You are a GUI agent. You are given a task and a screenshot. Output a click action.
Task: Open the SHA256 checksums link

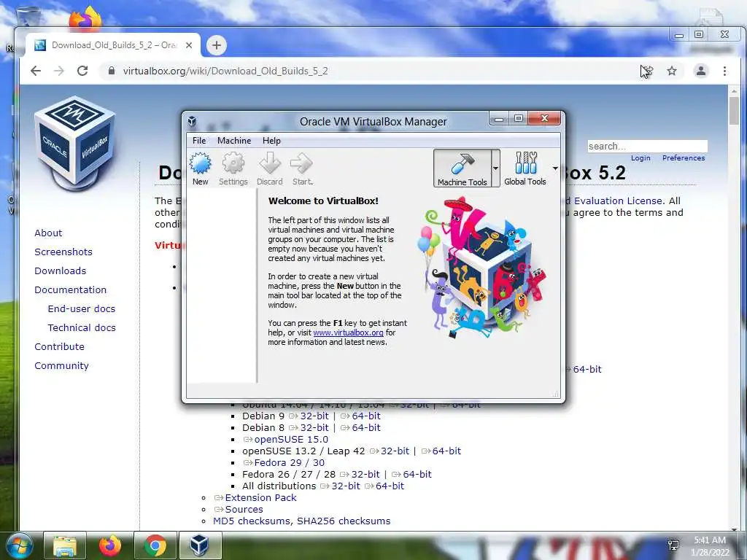point(344,521)
